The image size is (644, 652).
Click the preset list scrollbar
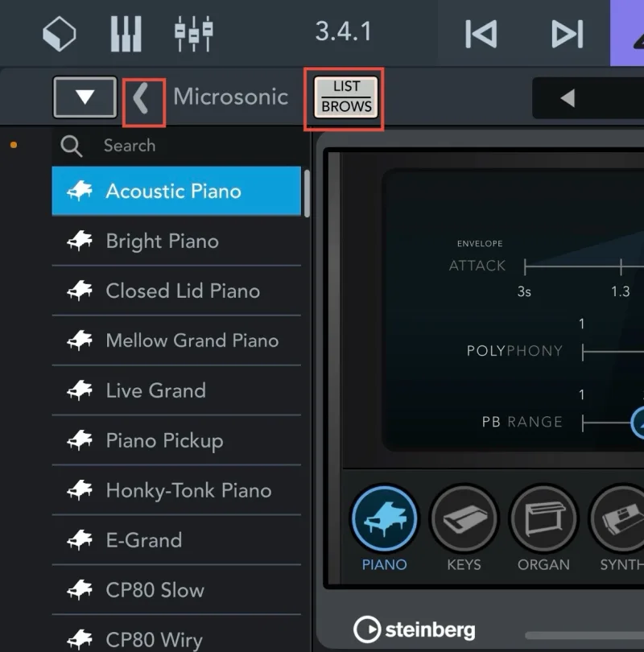(x=307, y=193)
